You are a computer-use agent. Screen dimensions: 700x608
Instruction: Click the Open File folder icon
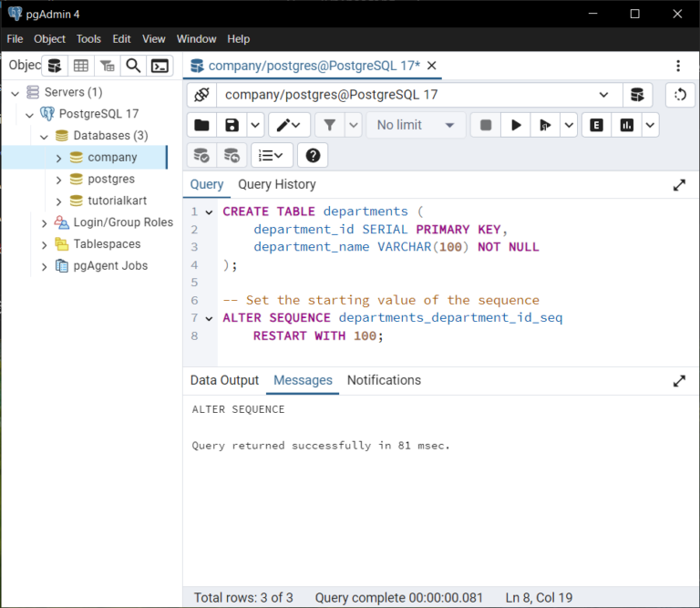tap(201, 125)
